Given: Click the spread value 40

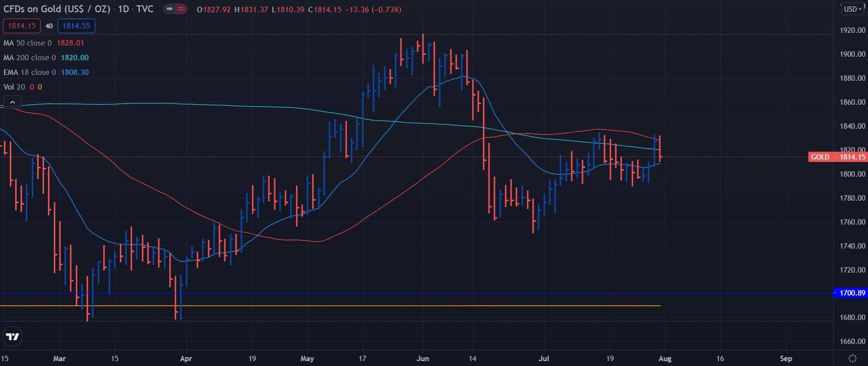Looking at the screenshot, I should click(x=49, y=26).
